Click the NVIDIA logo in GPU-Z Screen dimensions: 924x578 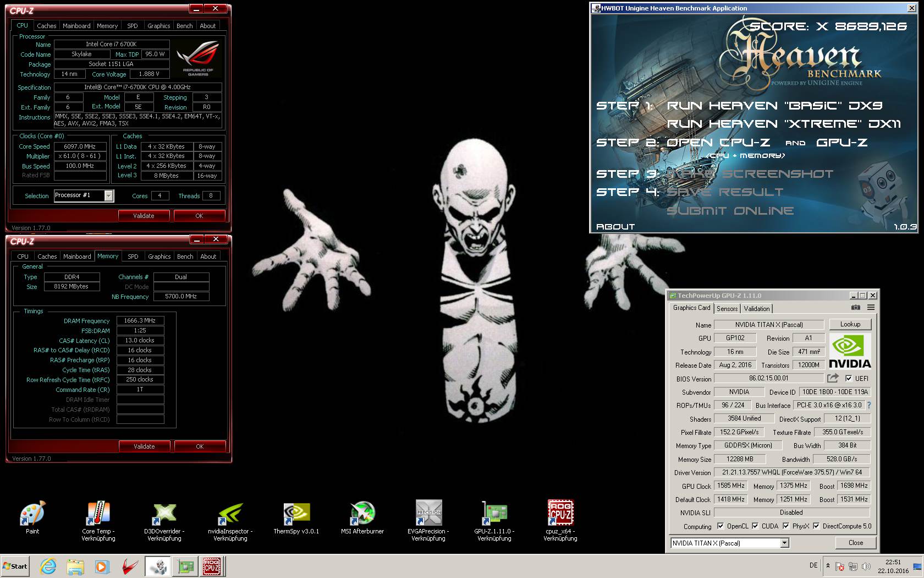click(850, 351)
